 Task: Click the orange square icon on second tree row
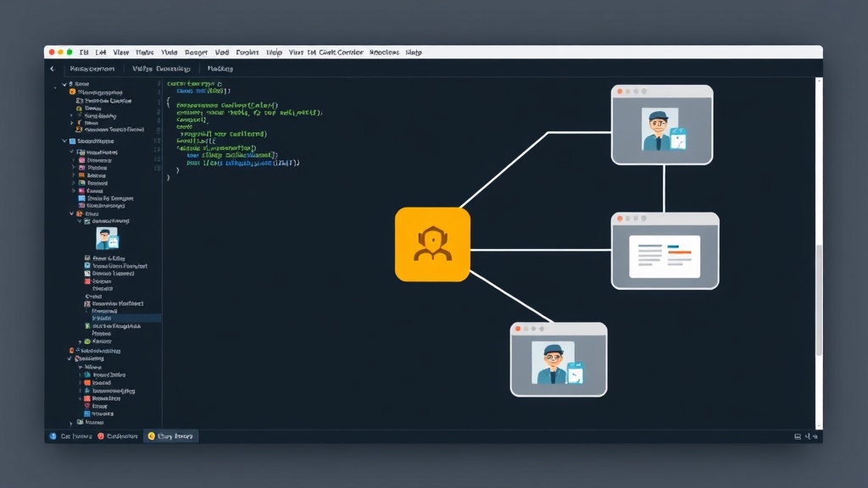pos(73,92)
